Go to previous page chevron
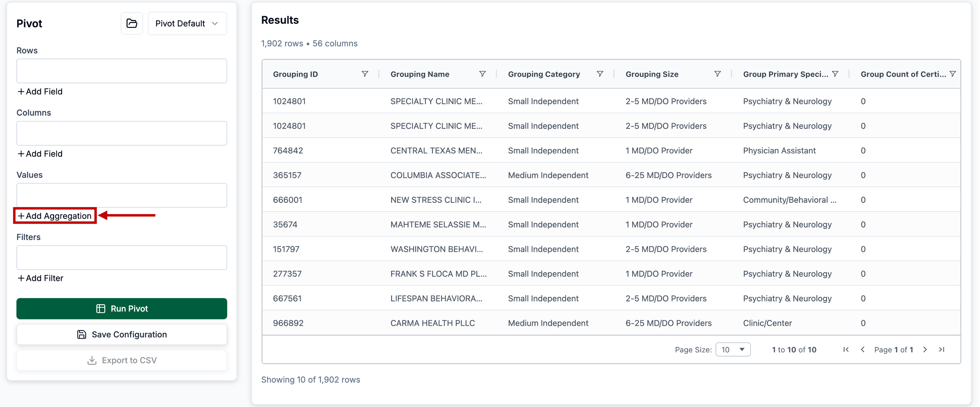The width and height of the screenshot is (980, 407). [x=862, y=349]
